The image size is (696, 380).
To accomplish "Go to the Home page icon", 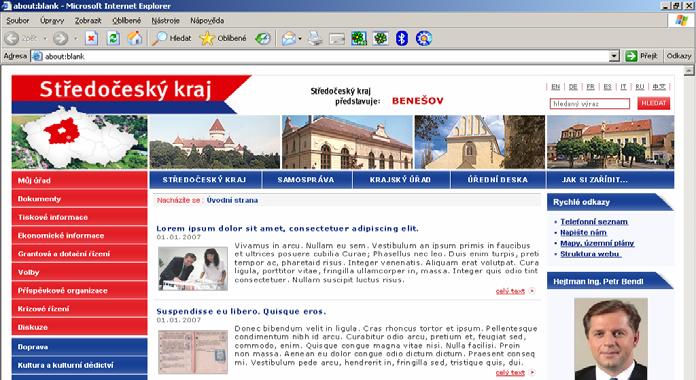I will click(134, 39).
